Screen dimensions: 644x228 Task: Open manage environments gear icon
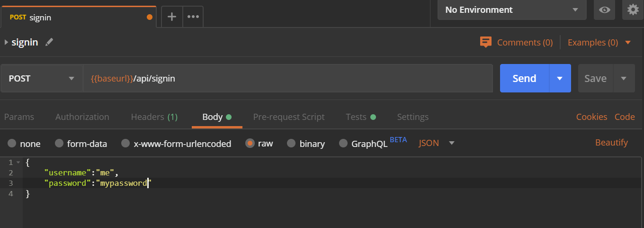click(x=633, y=10)
